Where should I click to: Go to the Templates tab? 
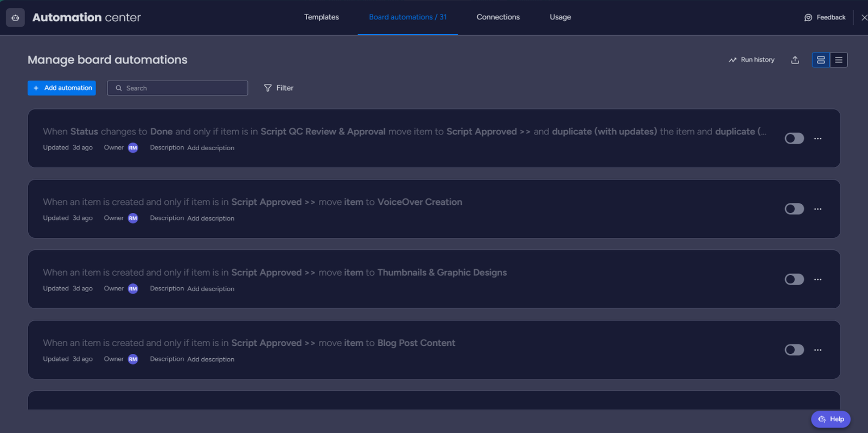click(x=321, y=17)
